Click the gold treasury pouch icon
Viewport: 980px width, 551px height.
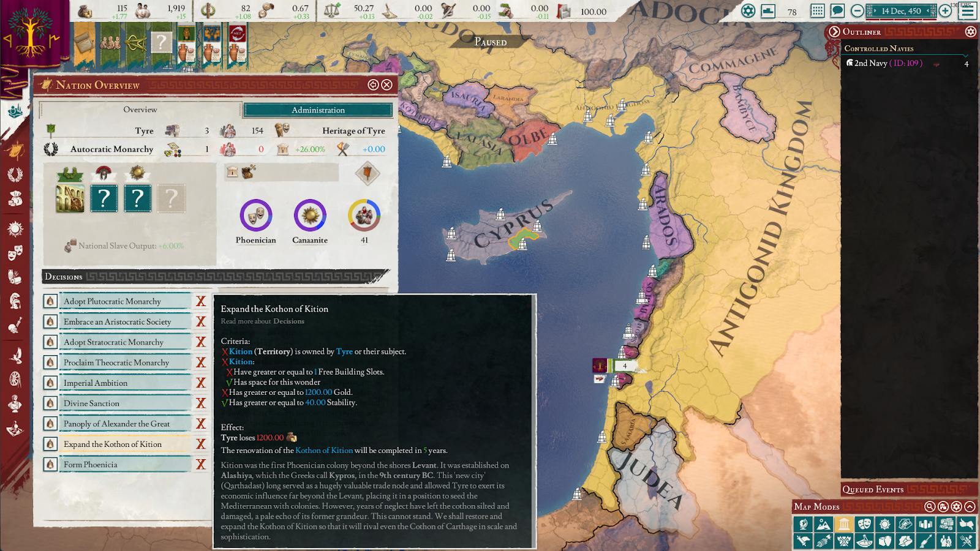click(x=85, y=10)
